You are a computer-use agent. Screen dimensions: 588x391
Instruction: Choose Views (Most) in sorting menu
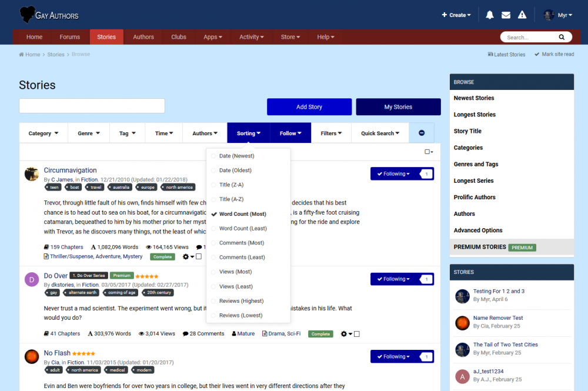[235, 272]
